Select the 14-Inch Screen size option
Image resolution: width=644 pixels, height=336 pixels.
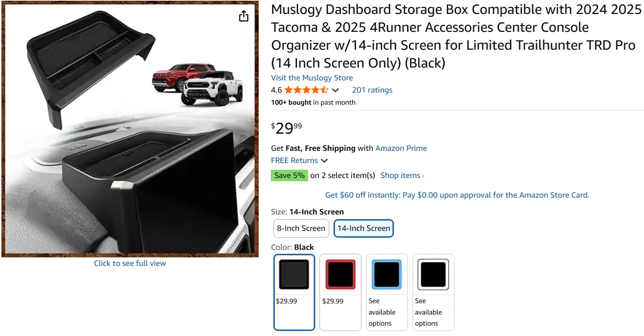[364, 228]
